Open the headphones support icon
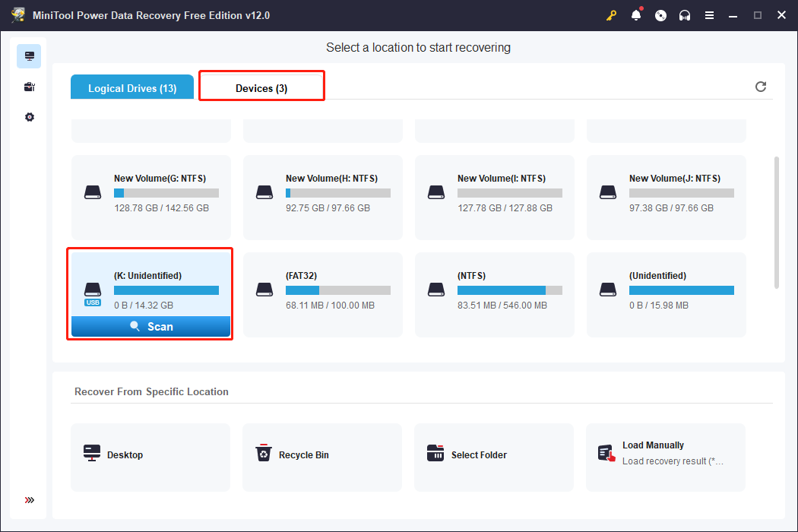 tap(685, 15)
